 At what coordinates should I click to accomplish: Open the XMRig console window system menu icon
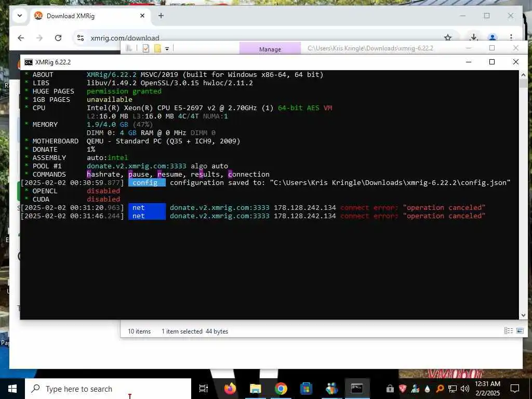click(29, 62)
